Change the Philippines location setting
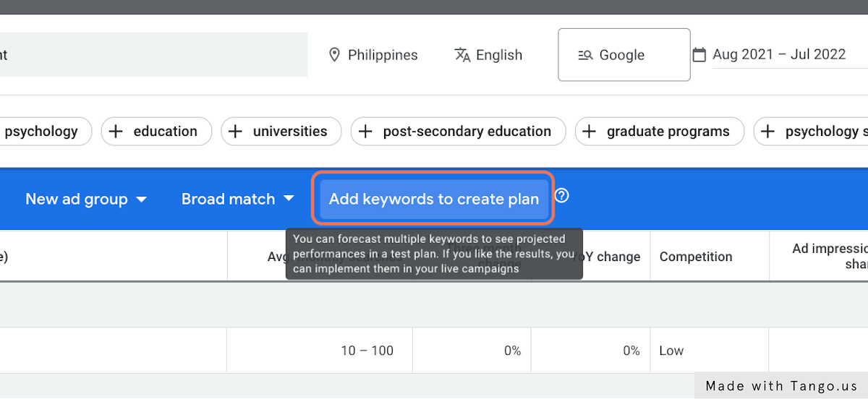 [383, 55]
